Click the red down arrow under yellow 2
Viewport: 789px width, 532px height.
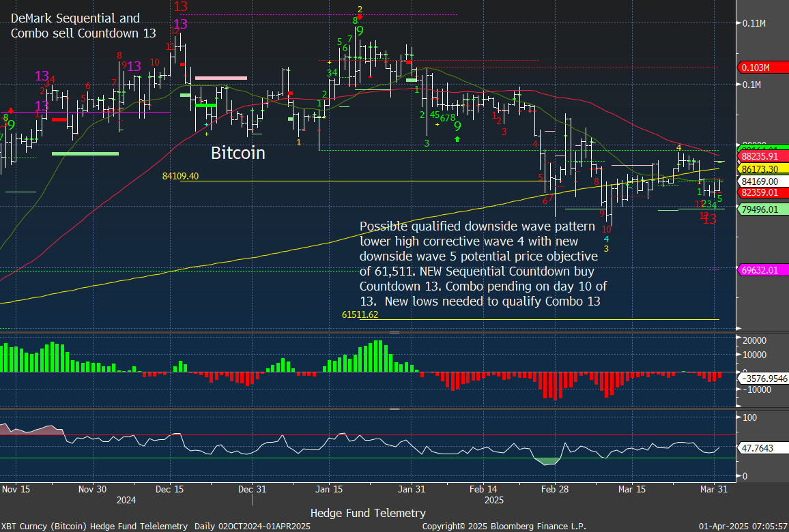click(x=360, y=17)
